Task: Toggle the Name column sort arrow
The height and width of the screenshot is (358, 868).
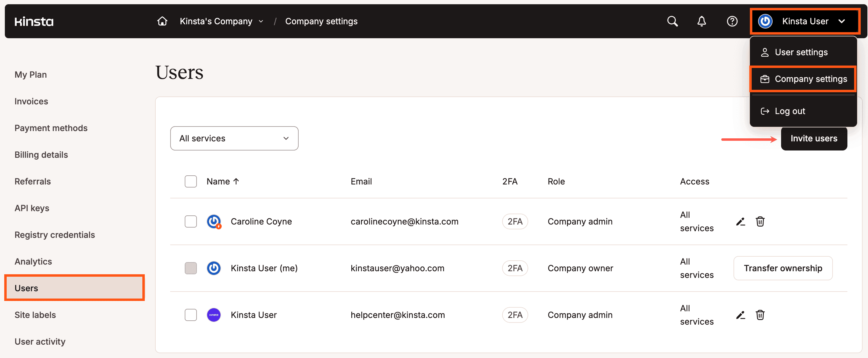Action: pos(236,181)
